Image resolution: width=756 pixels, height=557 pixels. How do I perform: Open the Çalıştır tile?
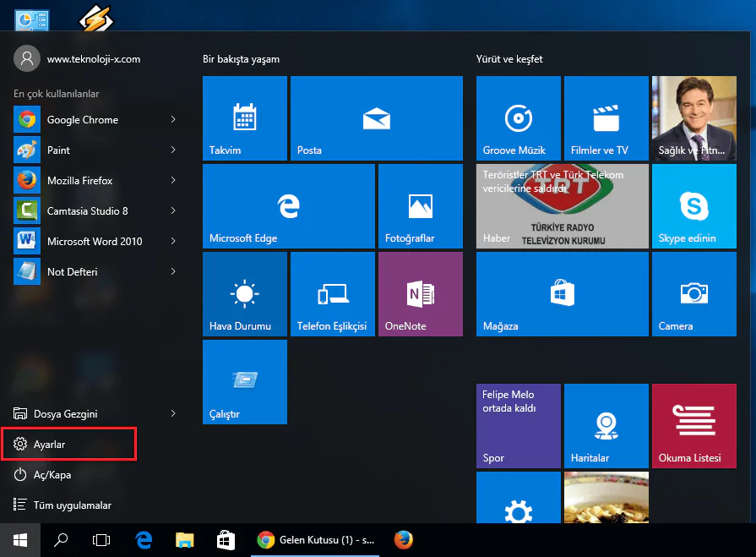tap(244, 381)
